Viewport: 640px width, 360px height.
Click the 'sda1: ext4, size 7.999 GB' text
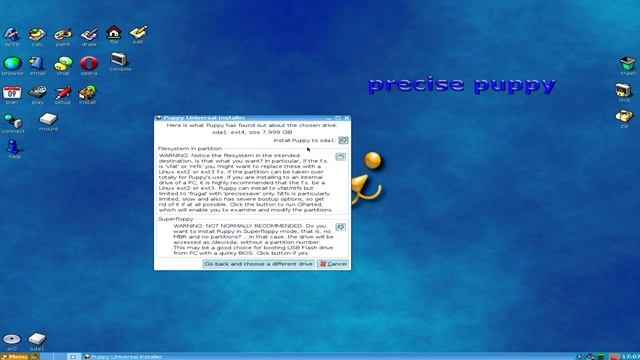pyautogui.click(x=252, y=132)
